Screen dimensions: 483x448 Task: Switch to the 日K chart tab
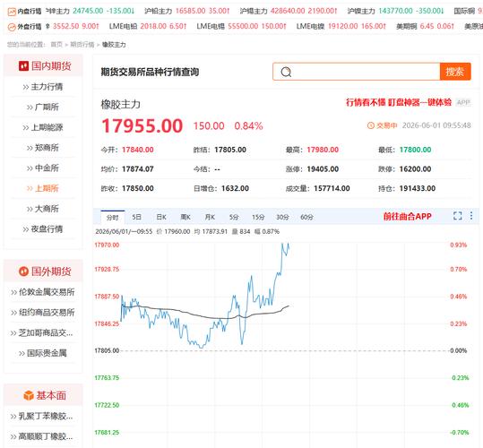click(x=161, y=217)
